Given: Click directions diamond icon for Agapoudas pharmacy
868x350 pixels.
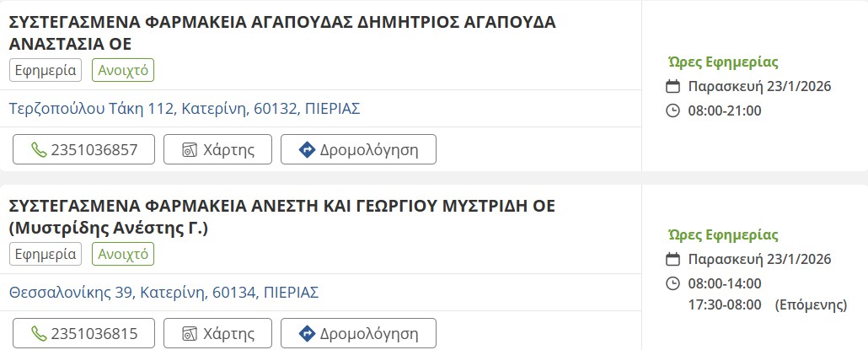Looking at the screenshot, I should (307, 150).
